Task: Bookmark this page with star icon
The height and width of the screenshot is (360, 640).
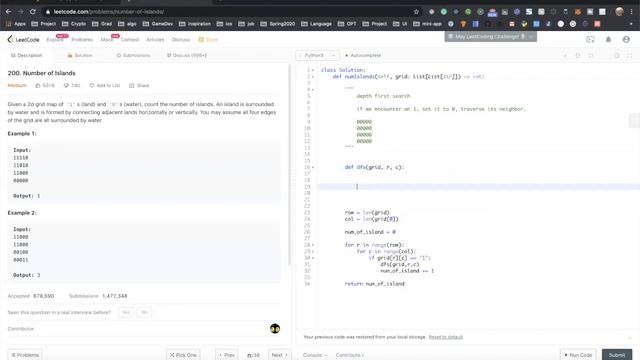Action: click(x=416, y=12)
